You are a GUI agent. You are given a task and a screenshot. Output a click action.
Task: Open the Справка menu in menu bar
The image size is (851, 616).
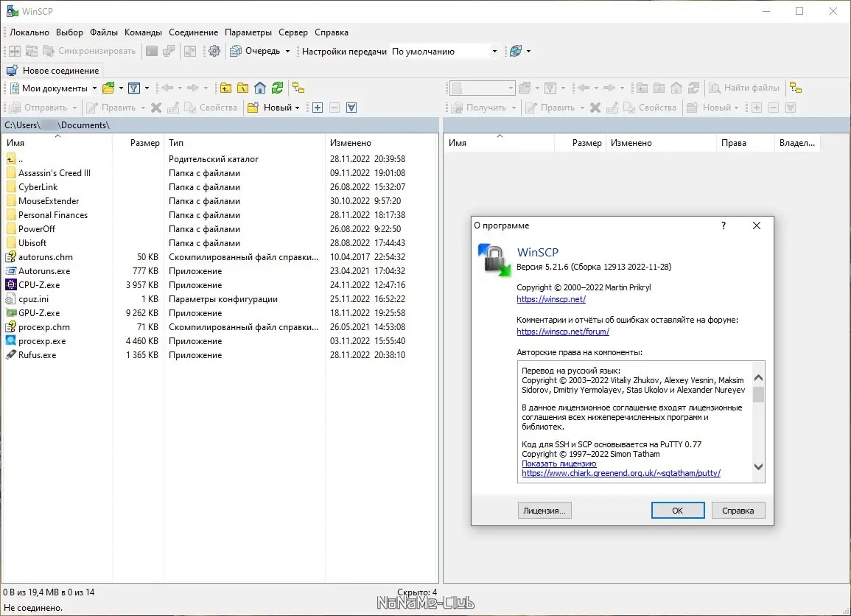331,32
